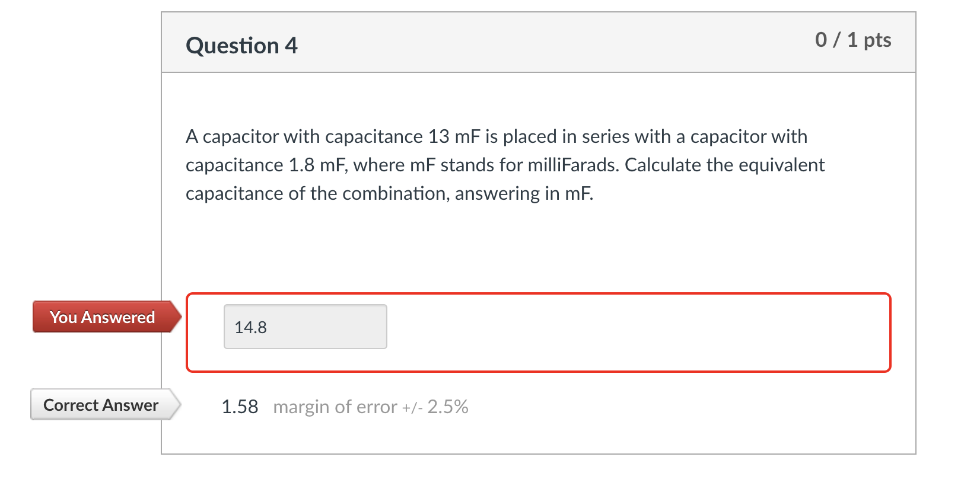Click the white question card body
The image size is (980, 492).
[x=534, y=249]
